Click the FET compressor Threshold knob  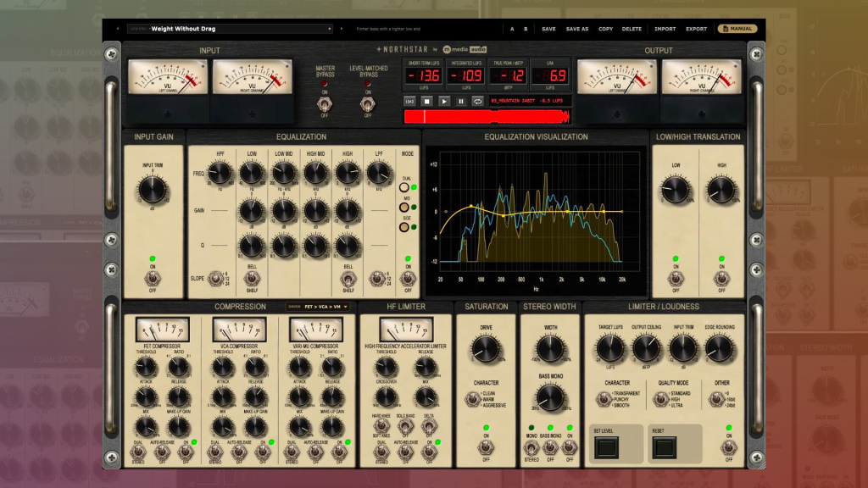[146, 367]
